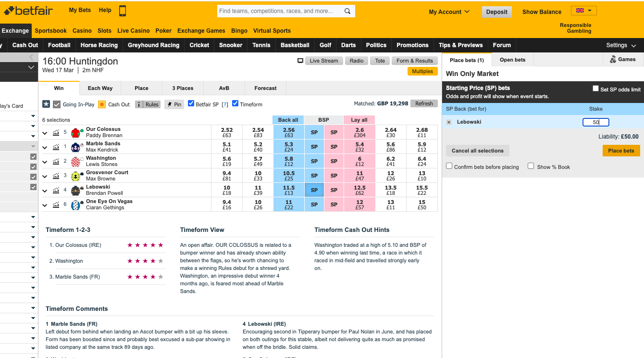644x358 pixels.
Task: Collapse sidebar using left arrow
Action: [31, 57]
